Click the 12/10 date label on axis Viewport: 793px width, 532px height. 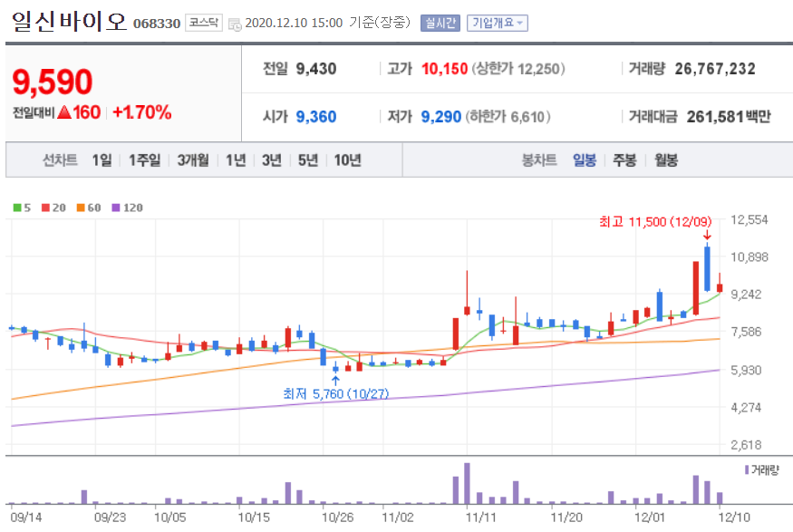pyautogui.click(x=734, y=517)
